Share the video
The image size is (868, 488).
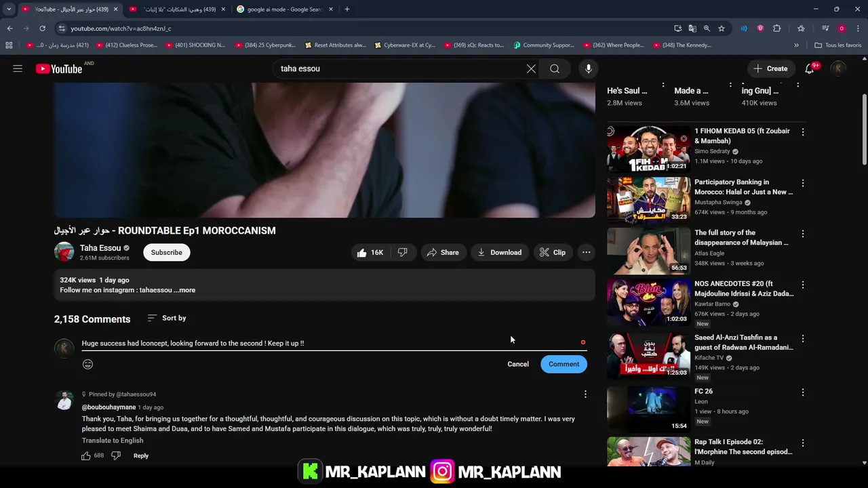[443, 252]
